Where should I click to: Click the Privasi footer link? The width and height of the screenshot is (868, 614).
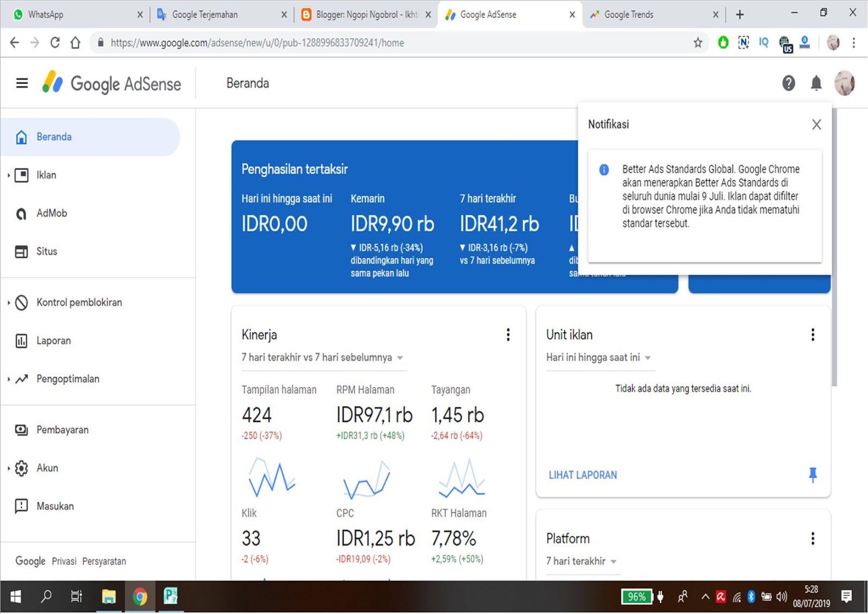pyautogui.click(x=64, y=561)
